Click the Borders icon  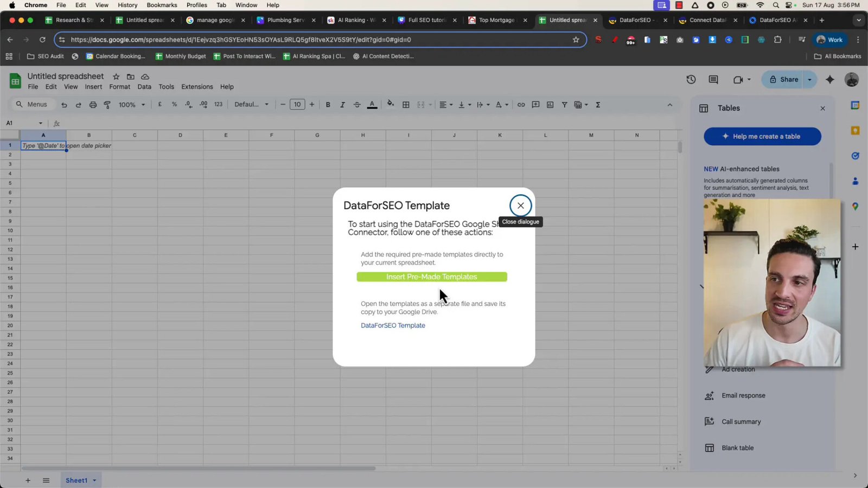click(406, 105)
